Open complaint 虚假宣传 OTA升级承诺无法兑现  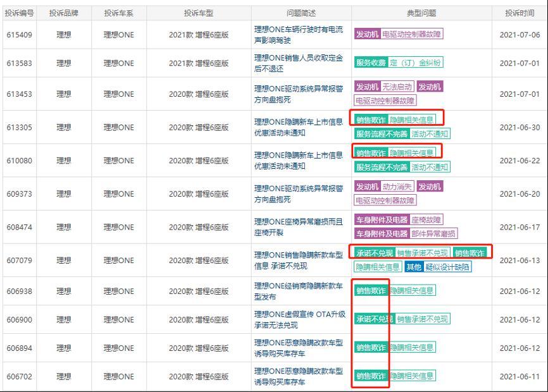click(x=299, y=320)
